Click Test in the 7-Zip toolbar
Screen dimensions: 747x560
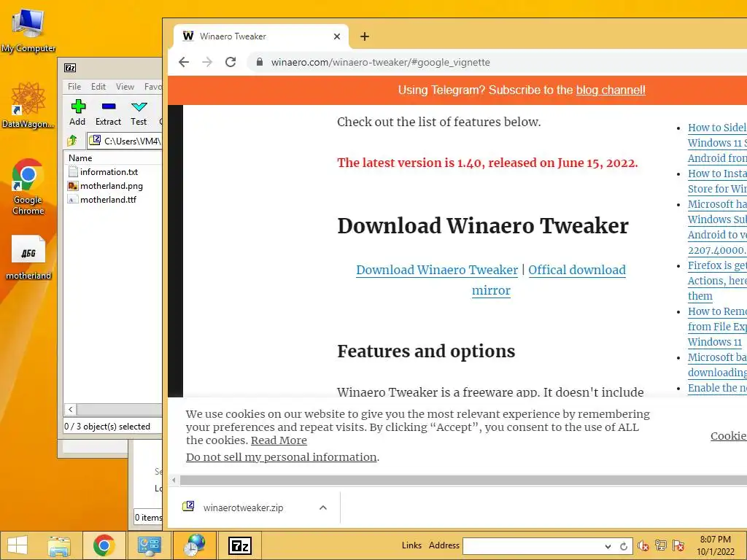click(x=139, y=113)
